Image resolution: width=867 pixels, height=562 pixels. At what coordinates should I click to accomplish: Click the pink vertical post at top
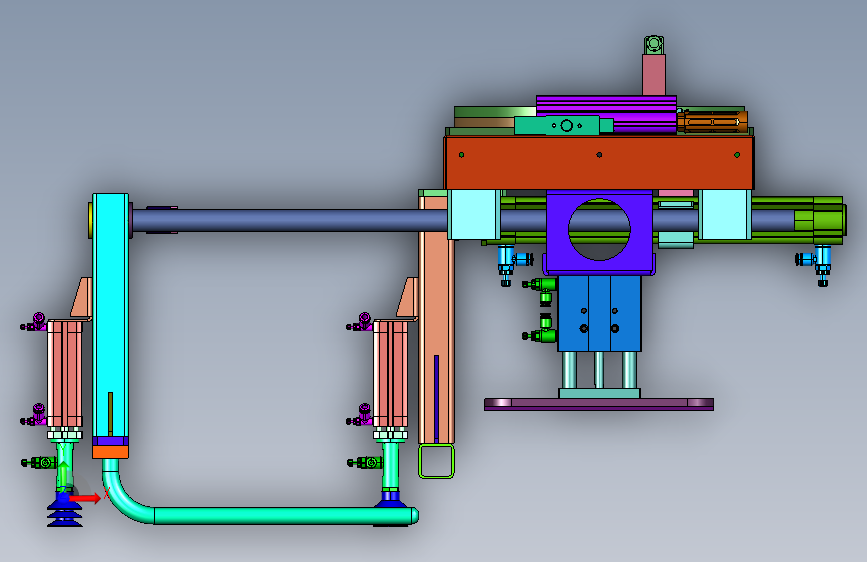(x=654, y=74)
